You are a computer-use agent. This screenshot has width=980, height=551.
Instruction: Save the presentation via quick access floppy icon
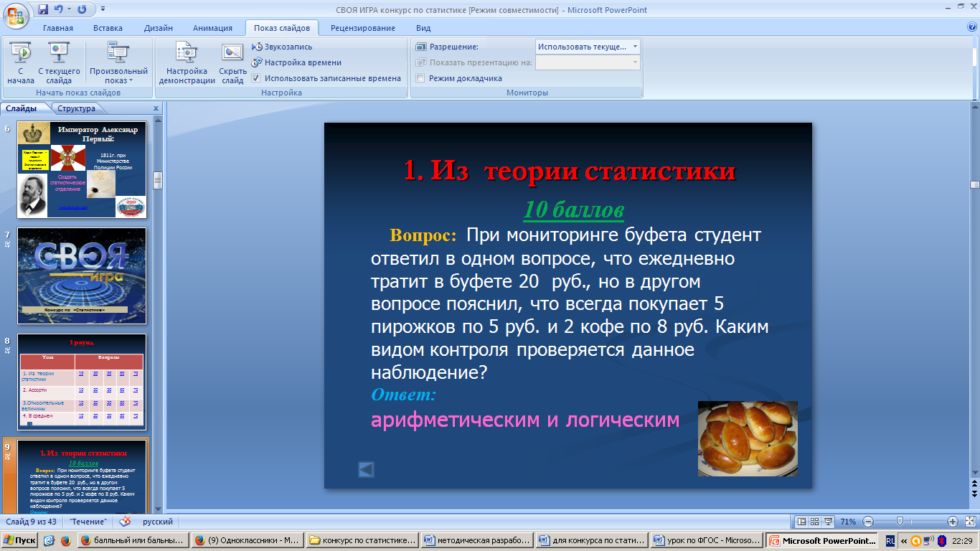[43, 9]
